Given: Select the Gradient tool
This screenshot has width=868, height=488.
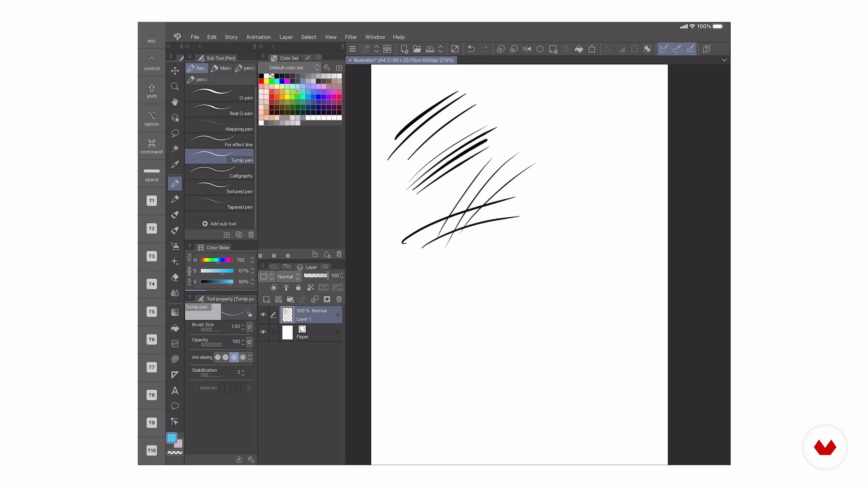Looking at the screenshot, I should coord(175,312).
